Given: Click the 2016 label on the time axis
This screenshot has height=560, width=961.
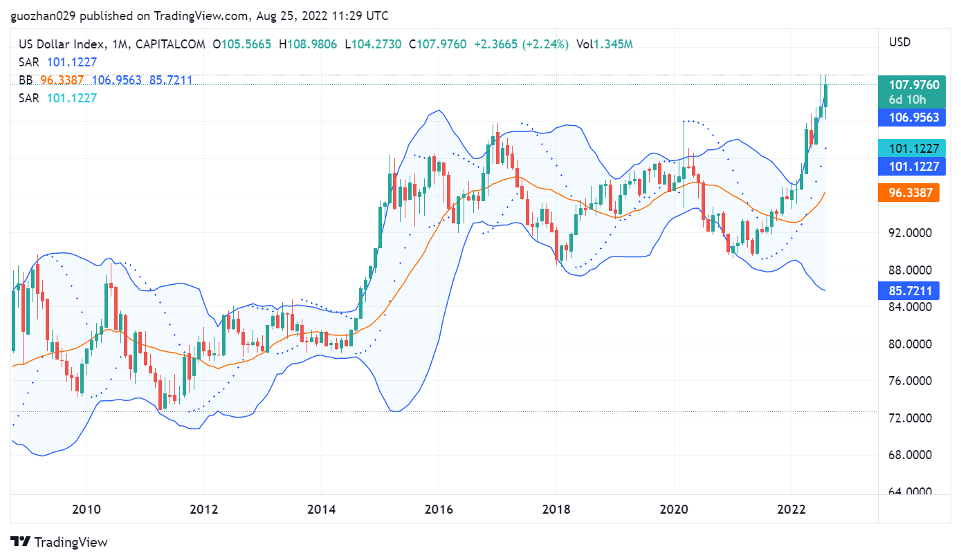Looking at the screenshot, I should pos(439,510).
